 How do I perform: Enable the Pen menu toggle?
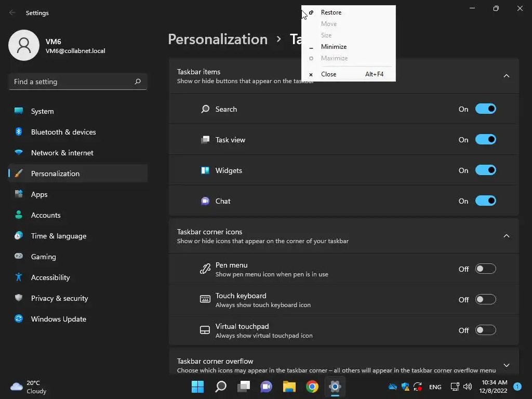pyautogui.click(x=486, y=269)
